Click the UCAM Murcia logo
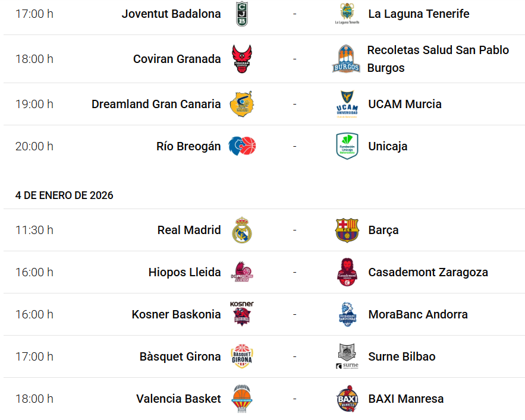525x420 pixels. tap(347, 104)
